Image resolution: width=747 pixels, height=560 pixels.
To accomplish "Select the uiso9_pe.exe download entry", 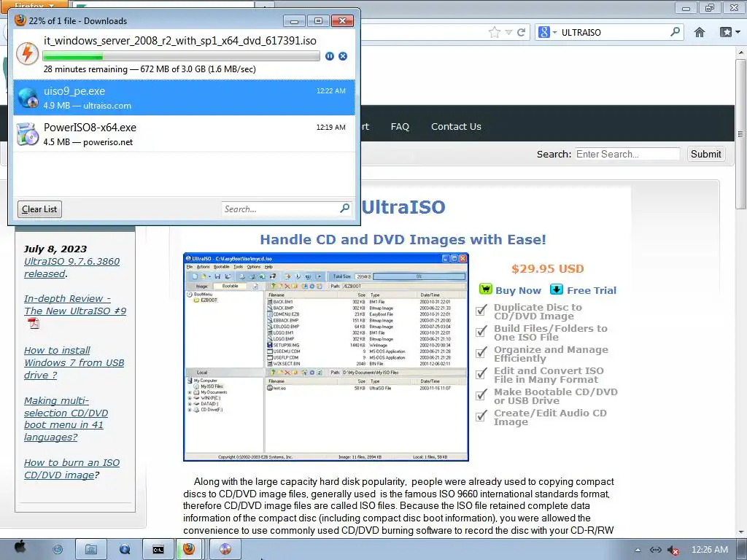I will 184,98.
